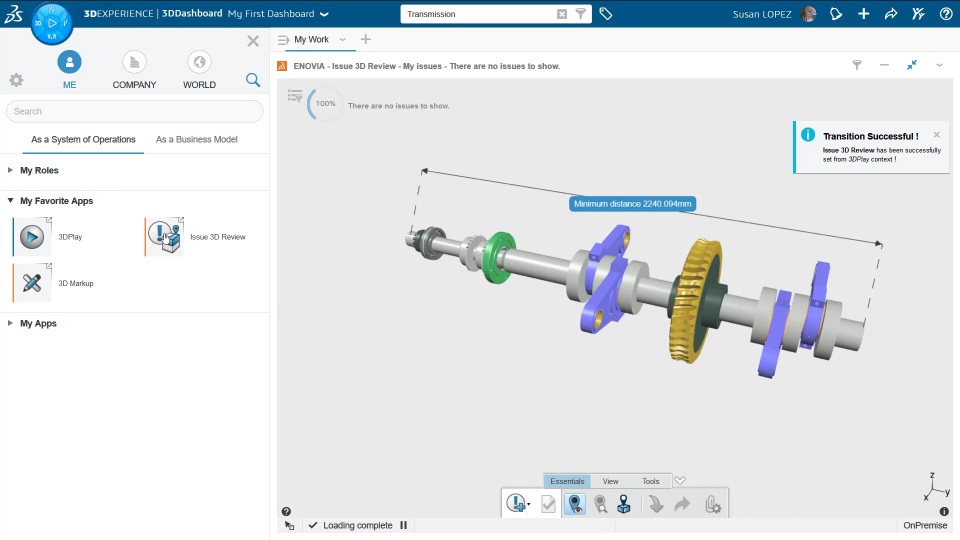Restore the widget from full-screen view
This screenshot has width=960, height=540.
tap(912, 65)
